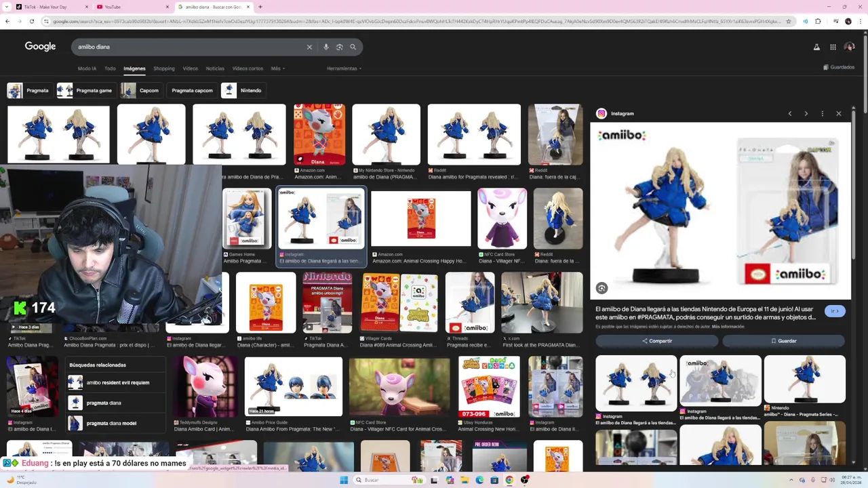The width and height of the screenshot is (868, 488).
Task: Open the Utoy Honduras 073-096 cards thumbnail
Action: click(x=490, y=387)
